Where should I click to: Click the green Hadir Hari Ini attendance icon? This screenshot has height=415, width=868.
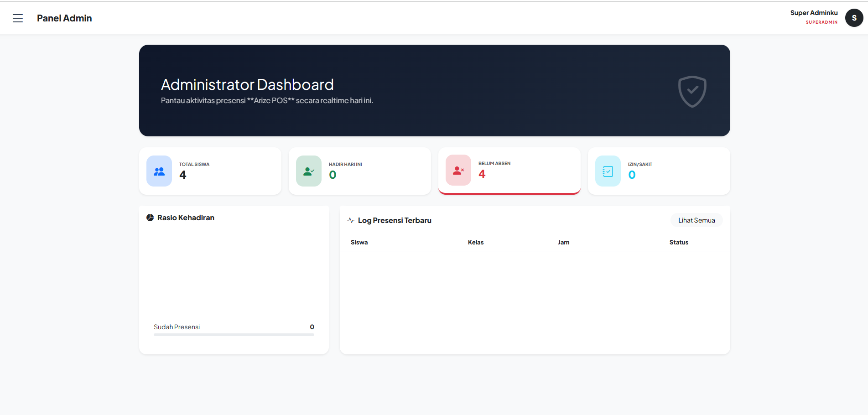coord(308,171)
